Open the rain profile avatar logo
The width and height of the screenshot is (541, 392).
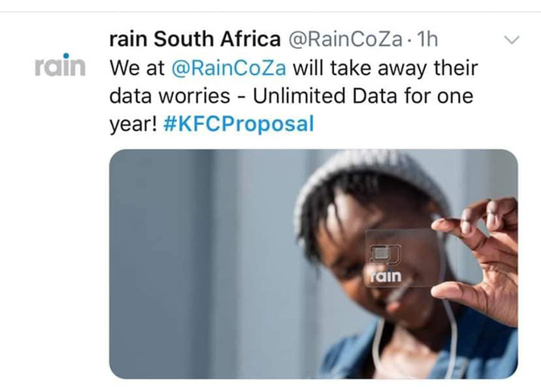coord(60,65)
